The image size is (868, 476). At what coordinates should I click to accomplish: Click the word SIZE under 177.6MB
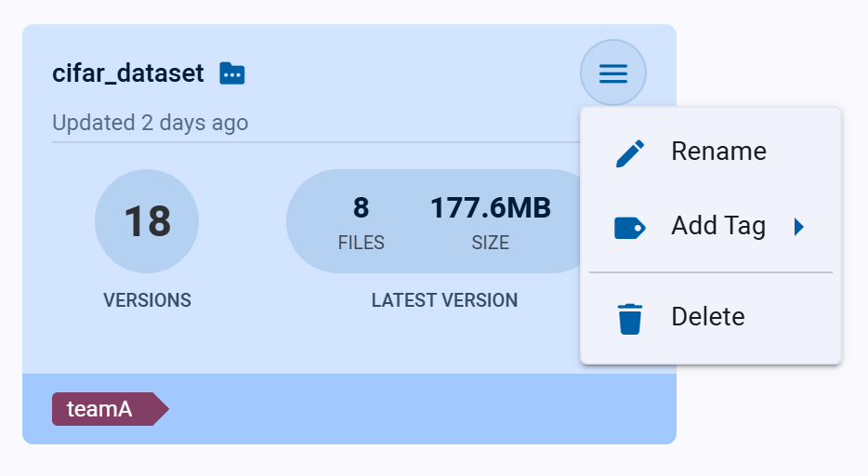(490, 243)
